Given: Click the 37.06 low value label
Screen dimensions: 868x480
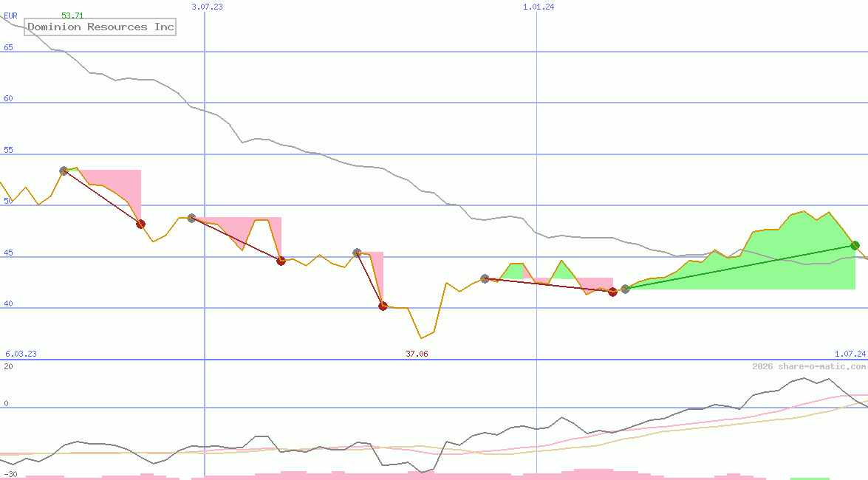Looking at the screenshot, I should click(x=417, y=353).
